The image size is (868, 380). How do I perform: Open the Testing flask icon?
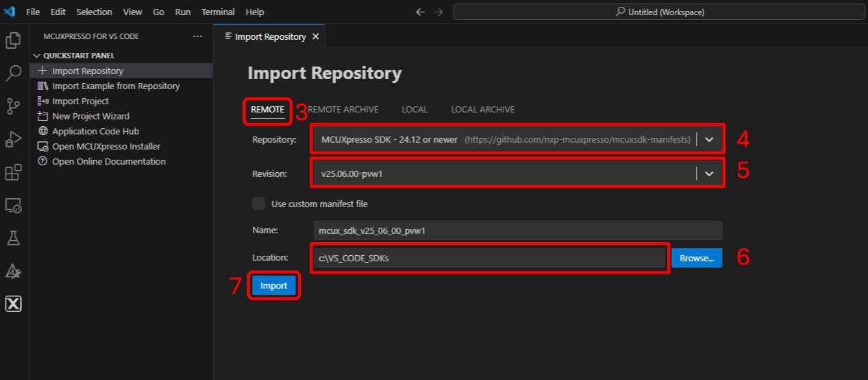pyautogui.click(x=13, y=238)
